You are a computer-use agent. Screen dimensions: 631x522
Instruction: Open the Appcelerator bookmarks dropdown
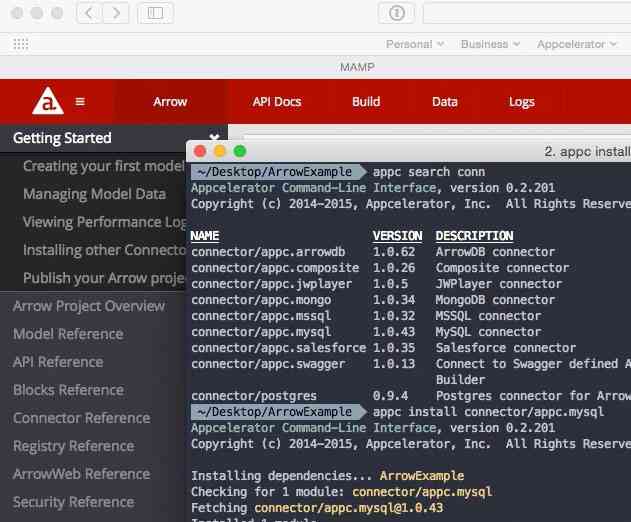[x=577, y=44]
